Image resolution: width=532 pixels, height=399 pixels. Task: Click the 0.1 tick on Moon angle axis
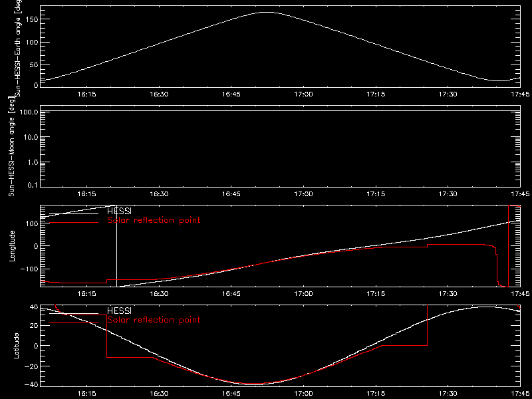pyautogui.click(x=33, y=186)
